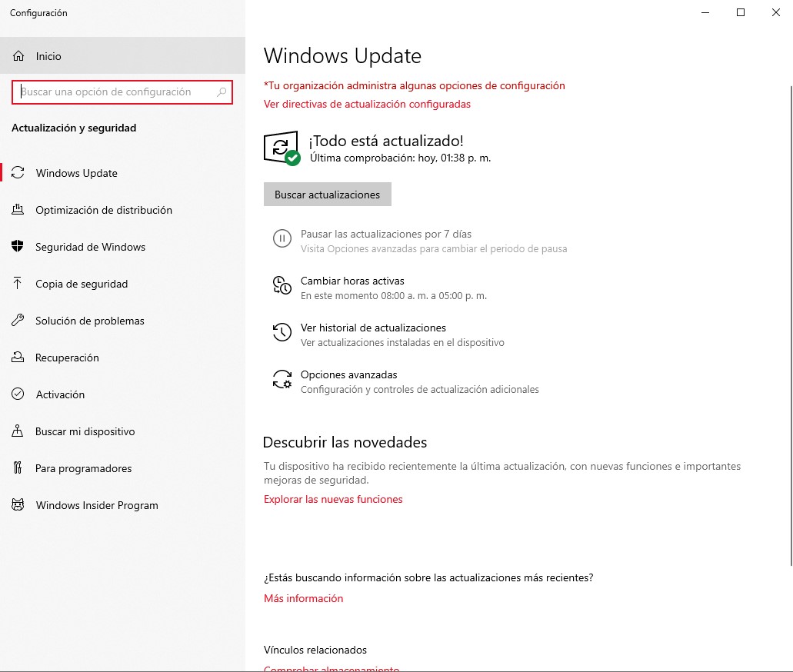
Task: Open Ver historial de actualizaciones
Action: coord(388,335)
